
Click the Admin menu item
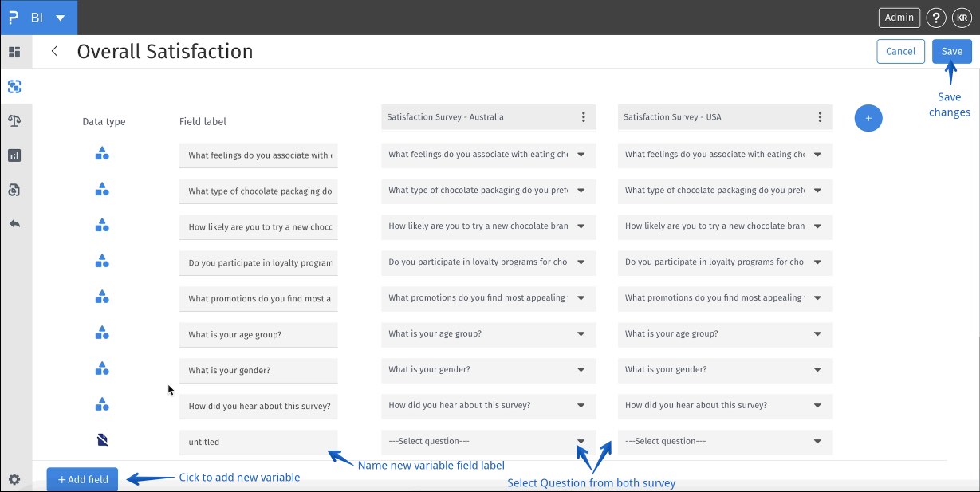(899, 17)
